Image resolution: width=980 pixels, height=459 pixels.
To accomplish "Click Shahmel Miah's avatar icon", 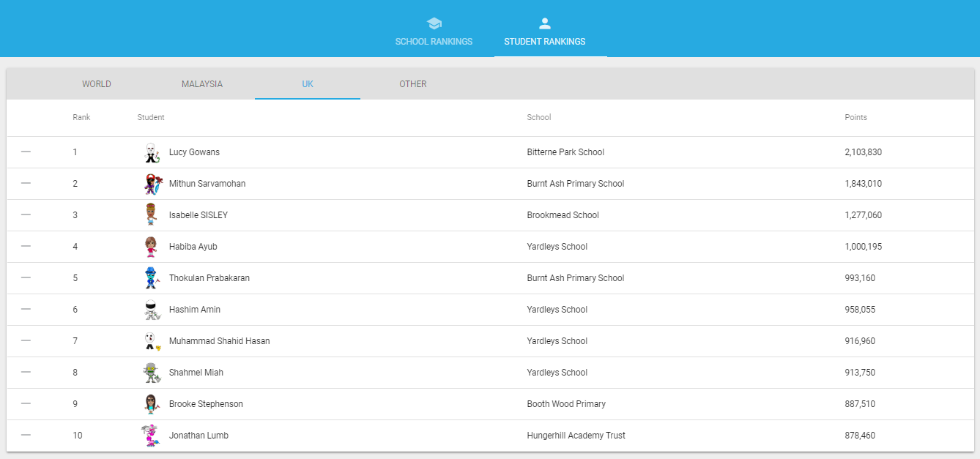I will [151, 373].
